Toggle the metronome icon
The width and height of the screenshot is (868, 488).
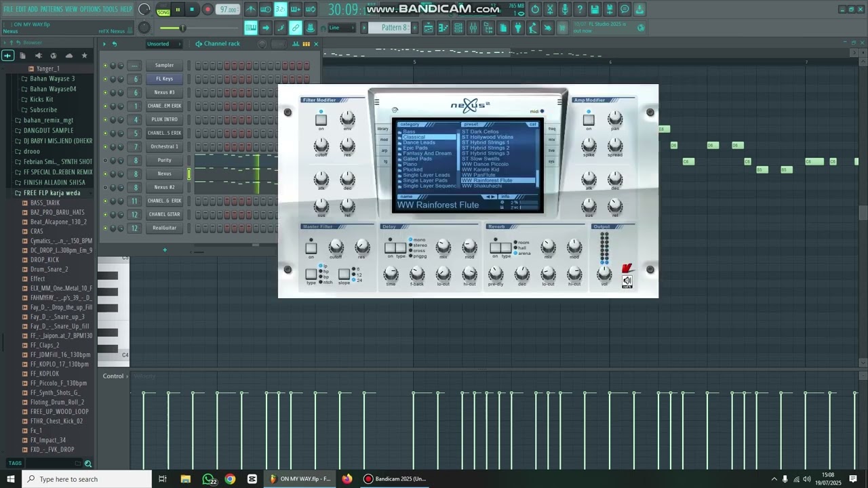pyautogui.click(x=251, y=9)
